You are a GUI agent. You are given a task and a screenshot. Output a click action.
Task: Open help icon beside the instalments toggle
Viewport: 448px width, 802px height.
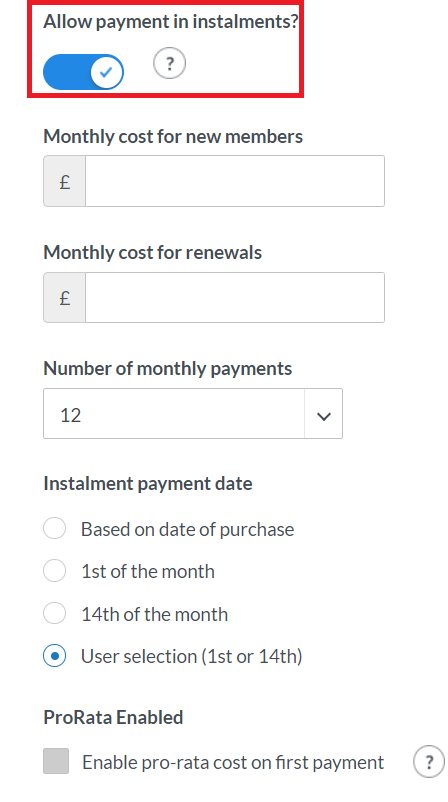[169, 63]
